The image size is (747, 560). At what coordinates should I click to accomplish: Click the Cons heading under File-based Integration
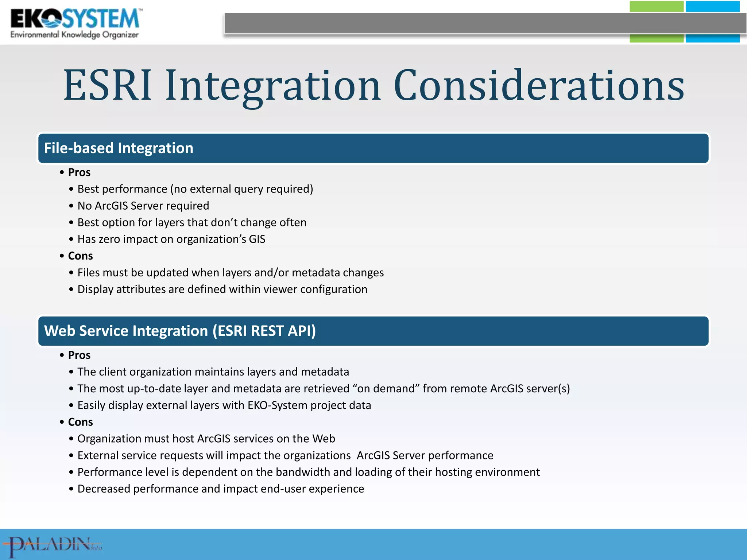click(80, 256)
